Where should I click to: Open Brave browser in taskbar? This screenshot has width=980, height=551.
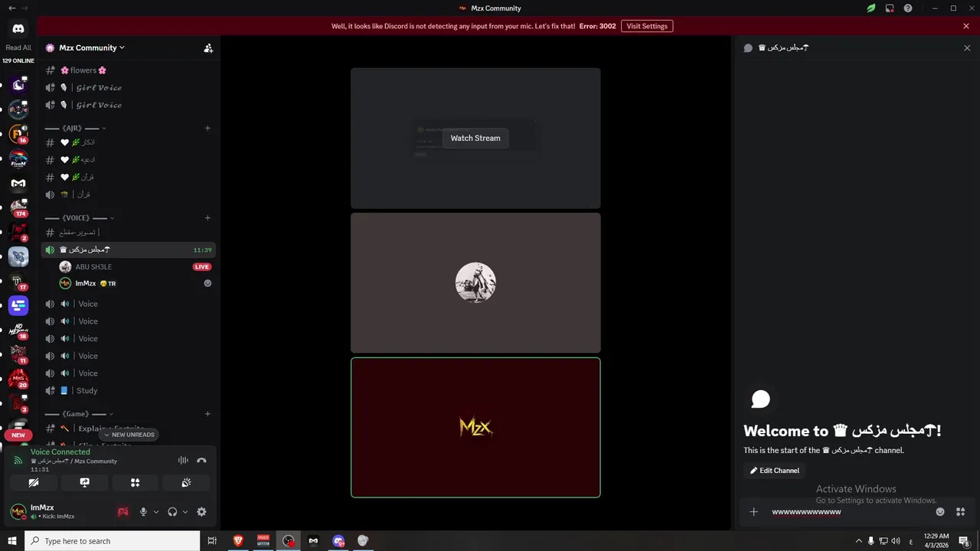[x=238, y=541]
